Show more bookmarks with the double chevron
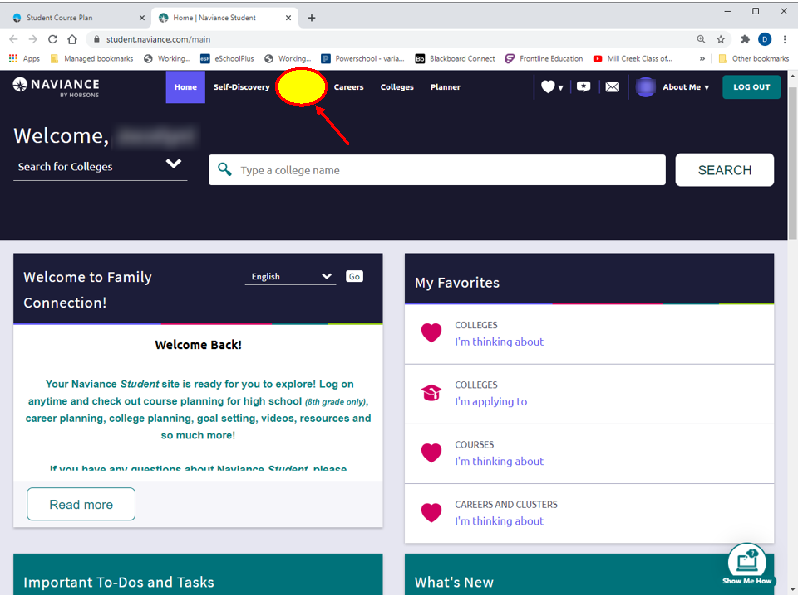Viewport: 800px width, 600px height. (703, 59)
